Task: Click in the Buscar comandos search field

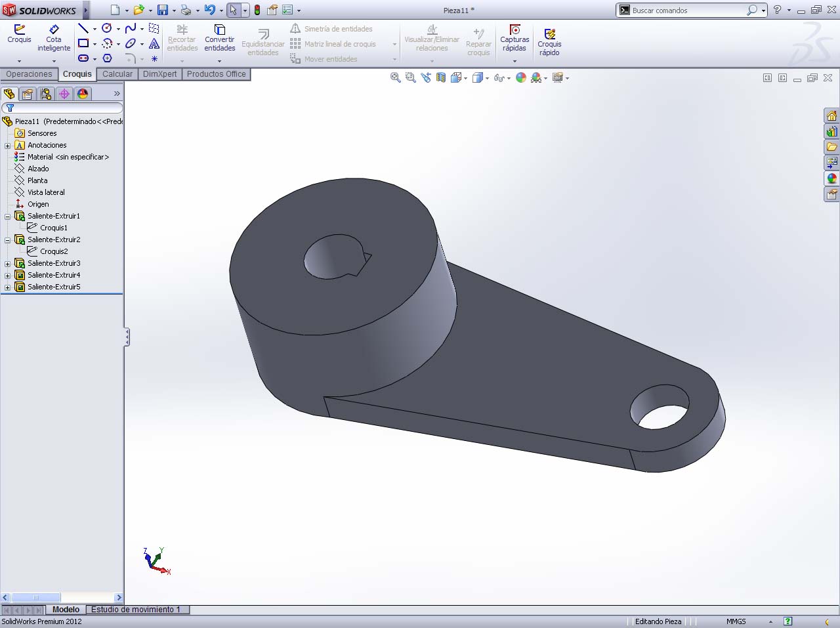Action: (688, 10)
